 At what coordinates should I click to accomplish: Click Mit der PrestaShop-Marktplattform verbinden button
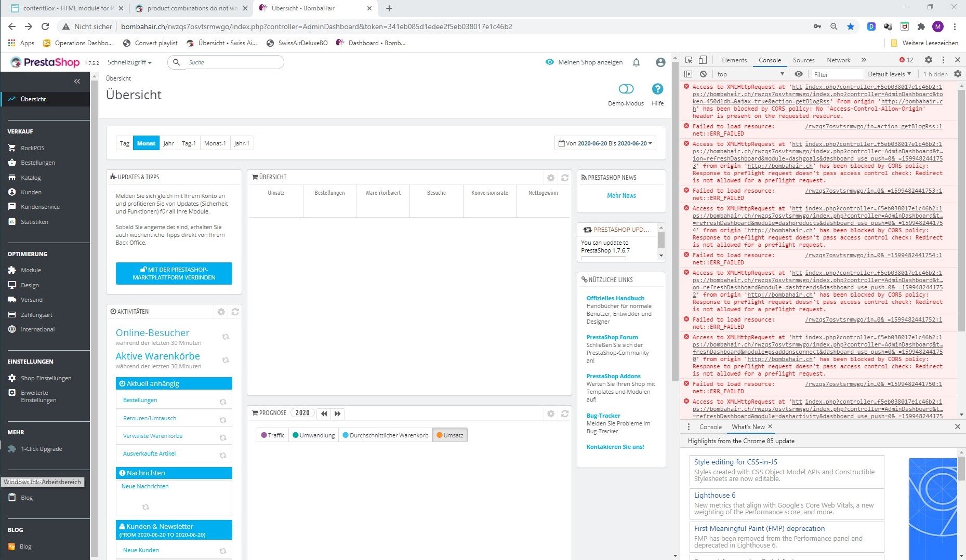point(174,273)
